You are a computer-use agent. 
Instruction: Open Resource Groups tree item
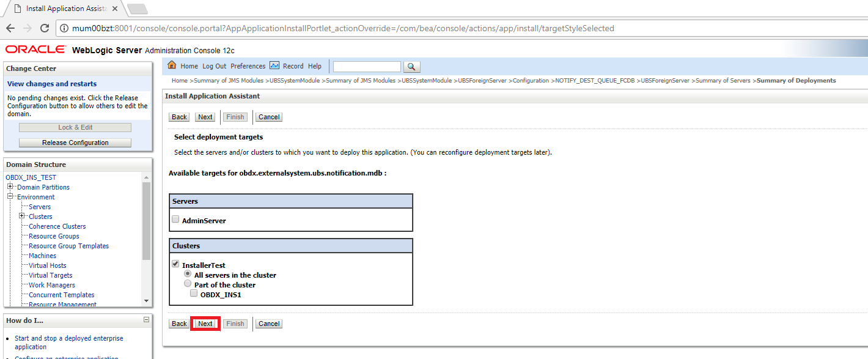point(54,236)
